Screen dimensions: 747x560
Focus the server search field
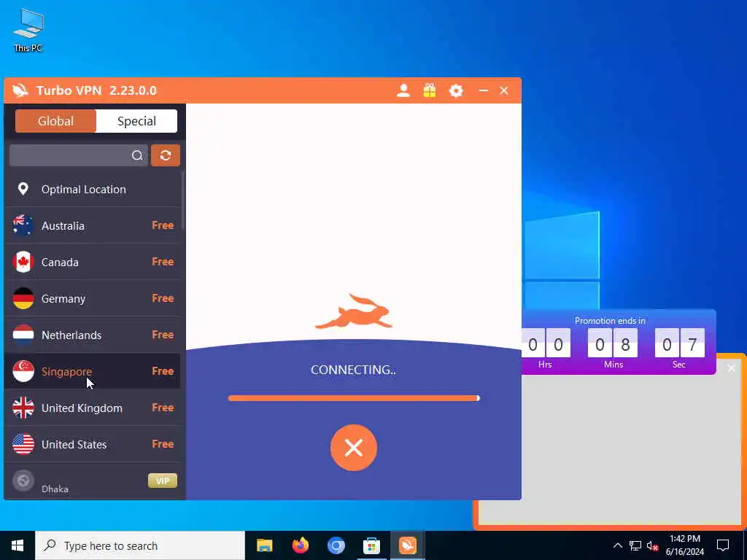[x=78, y=155]
